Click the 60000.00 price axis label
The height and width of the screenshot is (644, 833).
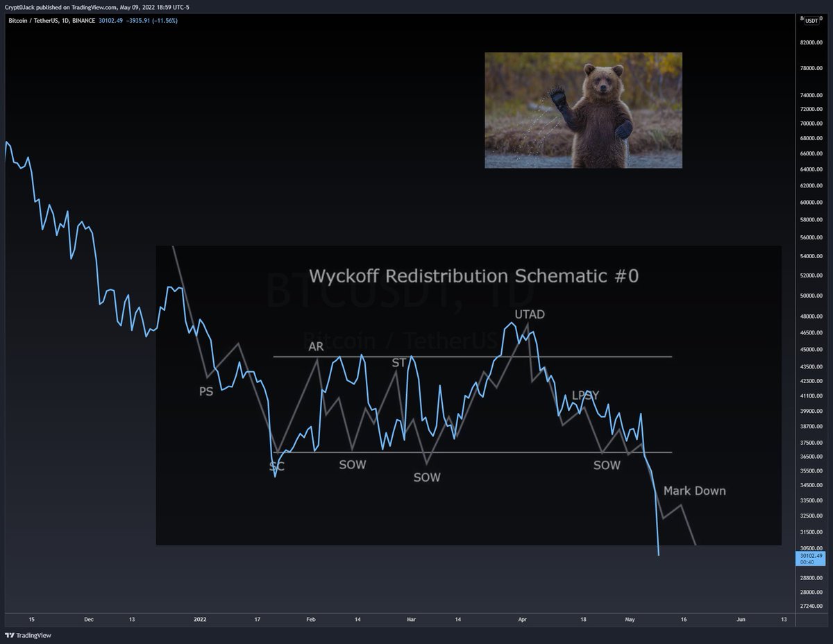[x=811, y=203]
